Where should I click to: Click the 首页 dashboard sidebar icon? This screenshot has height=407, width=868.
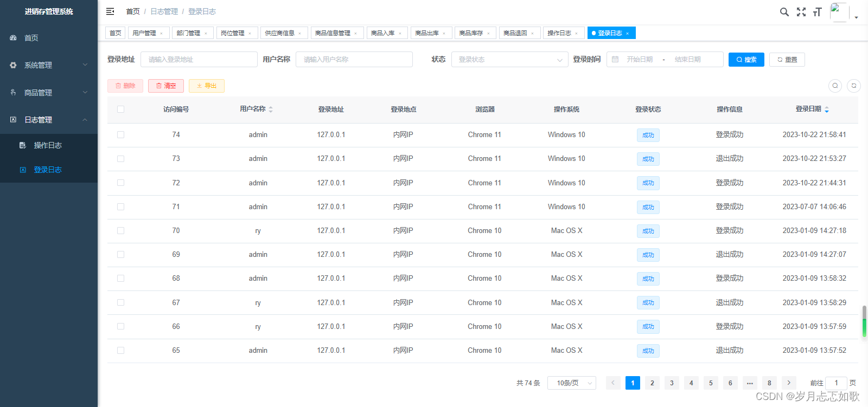13,38
